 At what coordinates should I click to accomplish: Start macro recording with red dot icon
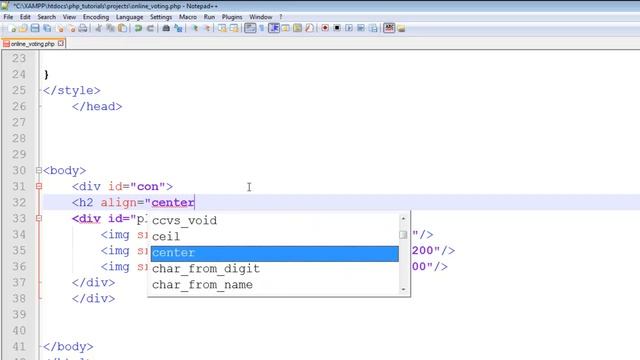(x=325, y=28)
